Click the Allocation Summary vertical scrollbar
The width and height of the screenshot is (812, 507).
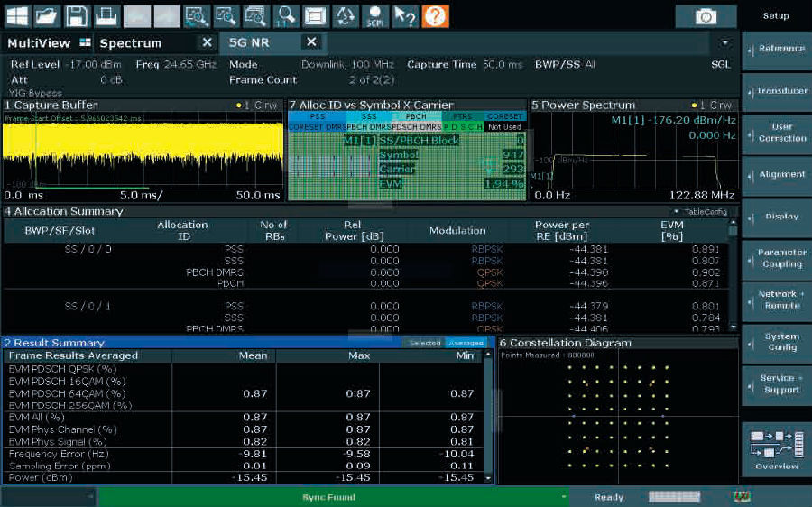[x=733, y=275]
